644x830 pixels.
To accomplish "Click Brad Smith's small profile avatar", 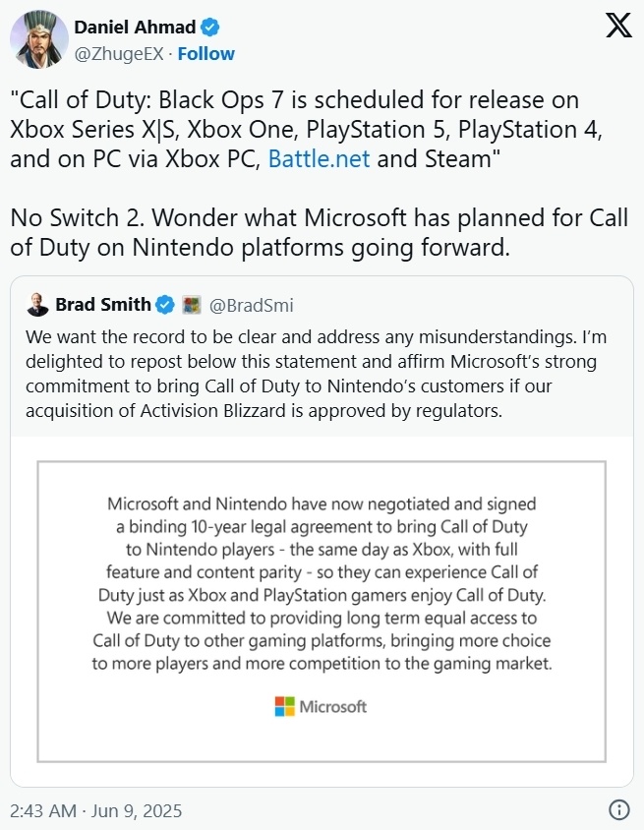I will pyautogui.click(x=37, y=305).
